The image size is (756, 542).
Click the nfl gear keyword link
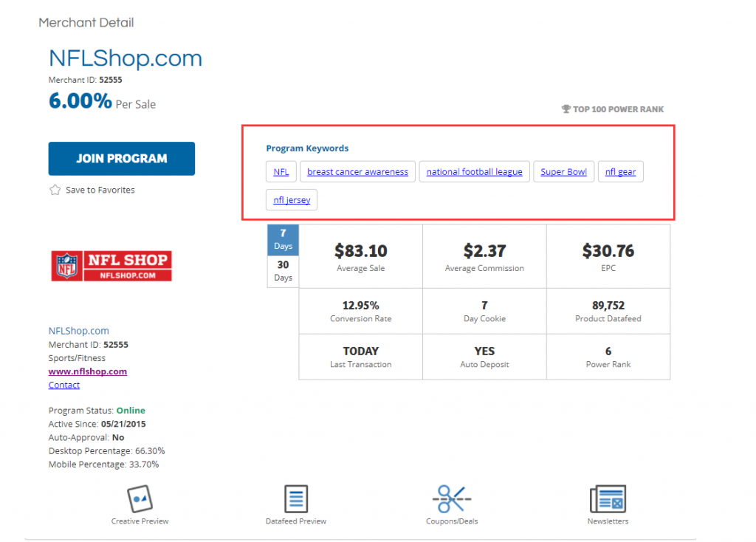[x=620, y=171]
